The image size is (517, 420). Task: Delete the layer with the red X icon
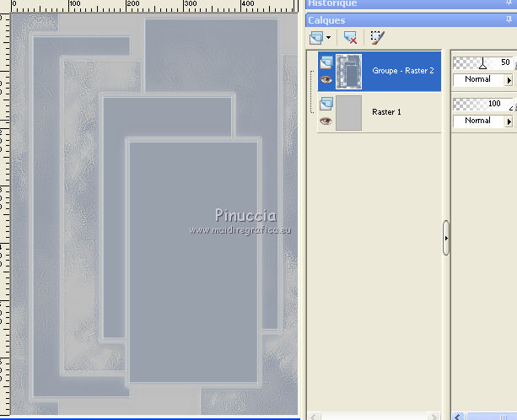(350, 38)
